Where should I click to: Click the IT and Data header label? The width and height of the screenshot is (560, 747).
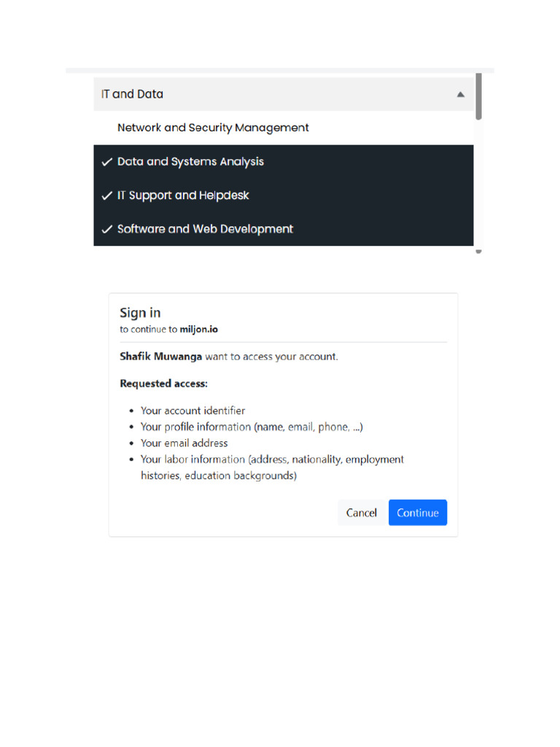pos(132,94)
